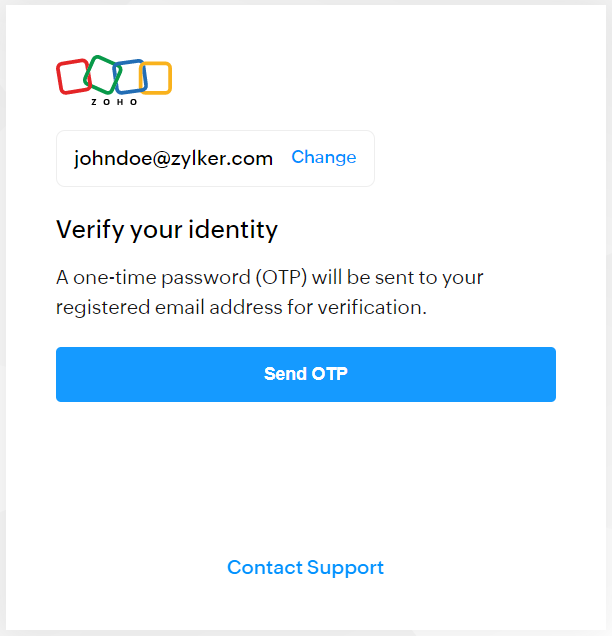Screen dimensions: 612x636
Task: Click the ZOHO wordmark under the logo
Action: click(114, 102)
